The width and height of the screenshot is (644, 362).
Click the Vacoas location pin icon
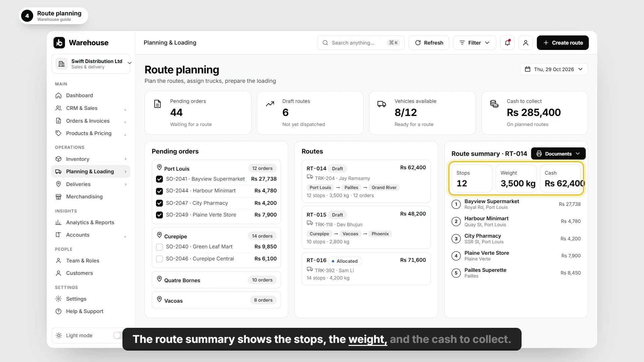(x=159, y=299)
